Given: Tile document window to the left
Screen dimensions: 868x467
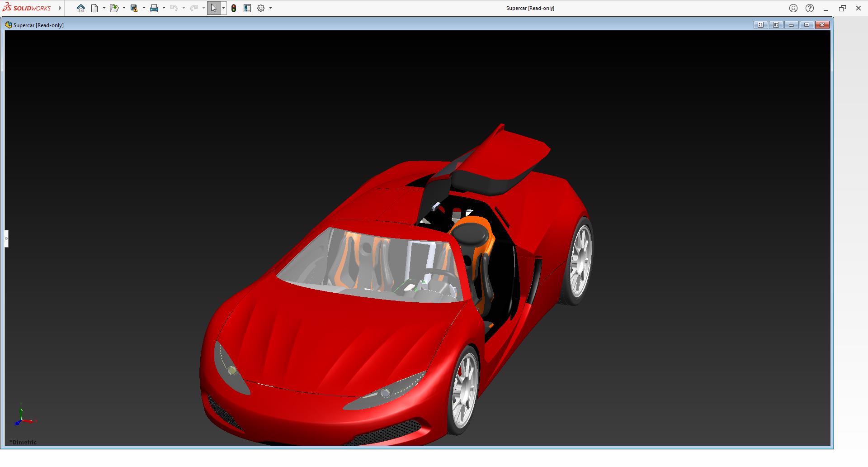Looking at the screenshot, I should pyautogui.click(x=760, y=25).
